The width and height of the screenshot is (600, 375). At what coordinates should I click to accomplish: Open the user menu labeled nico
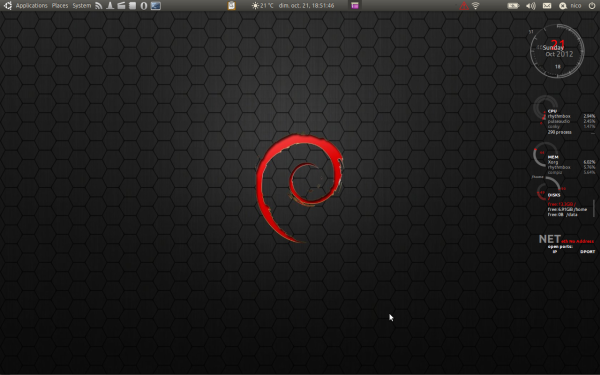[570, 5]
